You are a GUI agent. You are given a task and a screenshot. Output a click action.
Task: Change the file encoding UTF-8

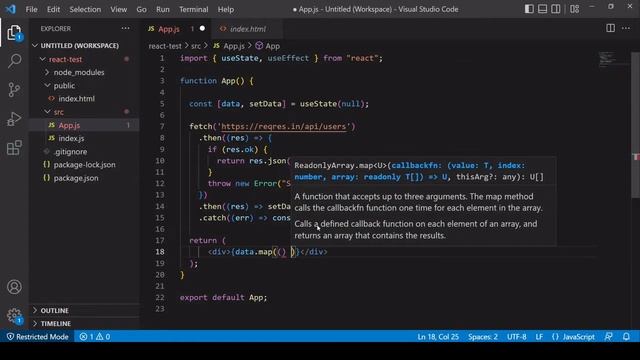[516, 337]
